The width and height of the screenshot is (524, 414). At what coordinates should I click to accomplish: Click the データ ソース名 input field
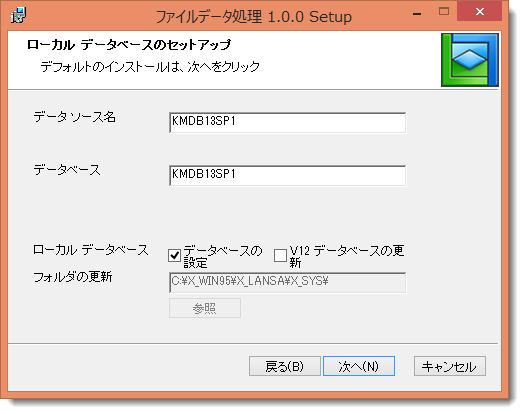click(x=287, y=123)
